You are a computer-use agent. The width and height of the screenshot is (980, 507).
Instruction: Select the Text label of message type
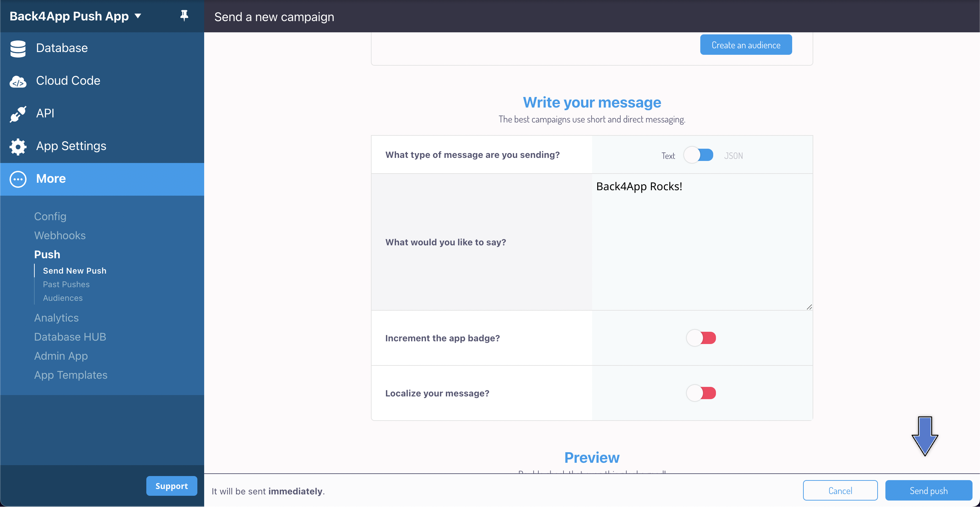668,156
